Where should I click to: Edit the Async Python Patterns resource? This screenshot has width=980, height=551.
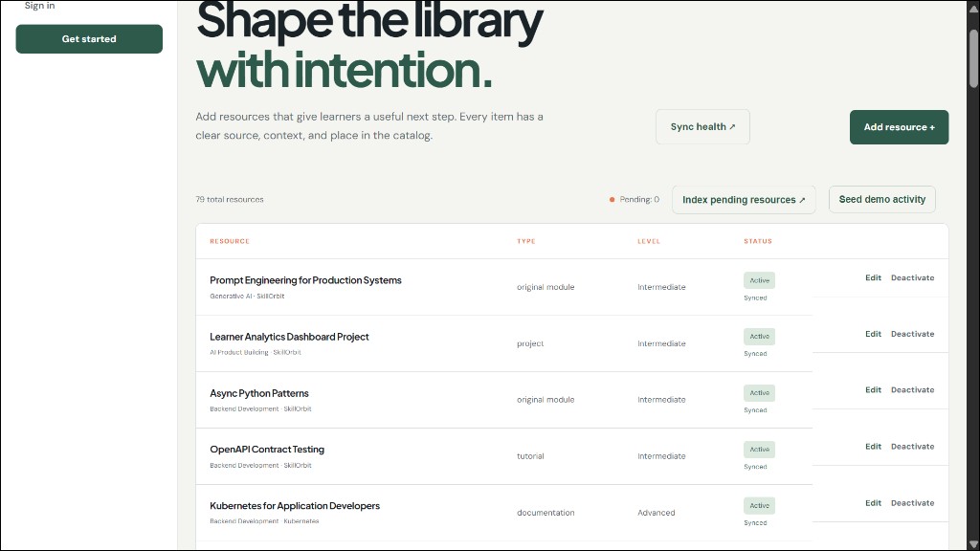point(873,390)
